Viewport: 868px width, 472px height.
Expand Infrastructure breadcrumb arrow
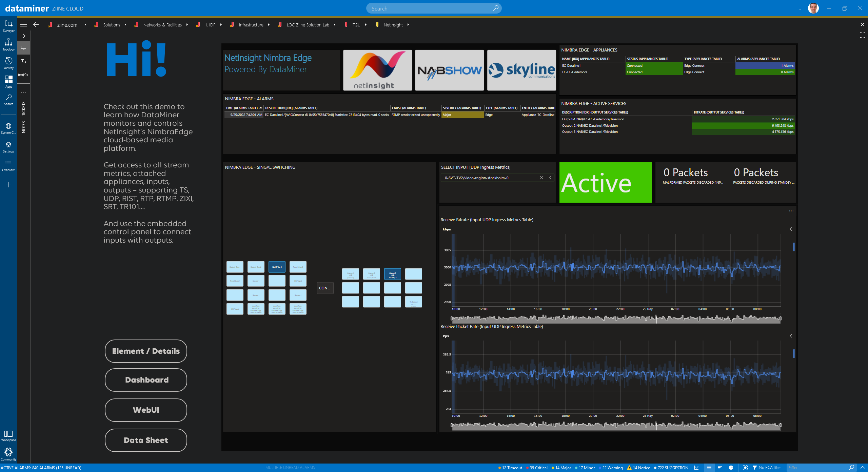[x=269, y=25]
